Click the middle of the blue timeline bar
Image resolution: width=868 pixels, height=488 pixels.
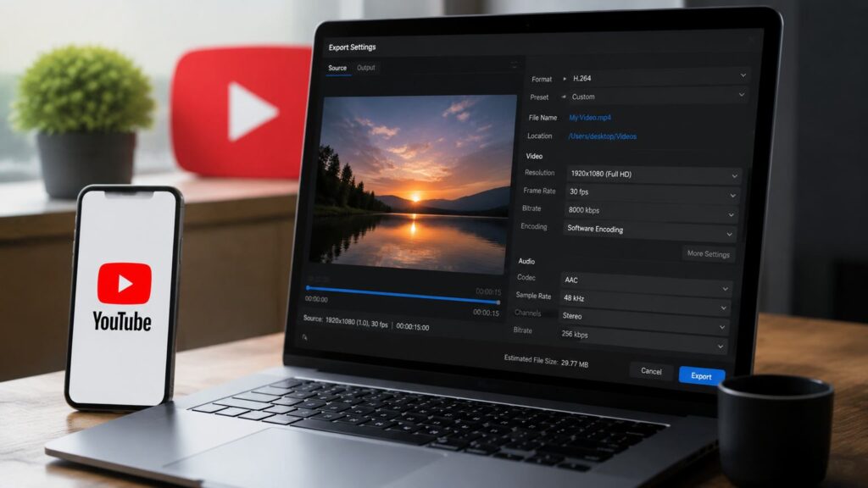tap(403, 295)
